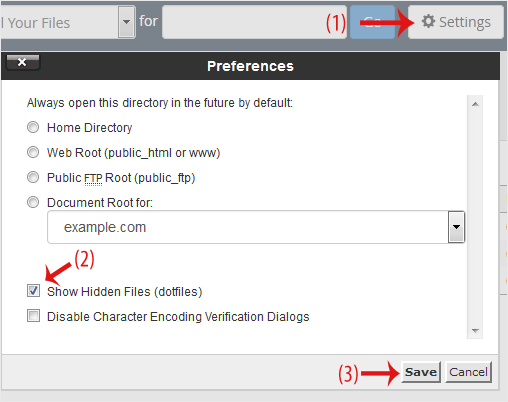Open Settings with the gear icon
508x402 pixels.
455,22
